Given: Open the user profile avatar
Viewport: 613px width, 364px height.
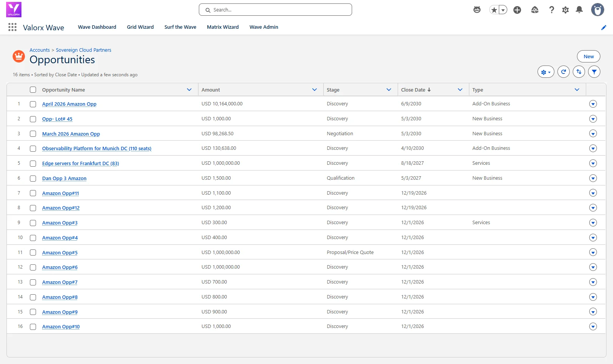Looking at the screenshot, I should click(597, 10).
